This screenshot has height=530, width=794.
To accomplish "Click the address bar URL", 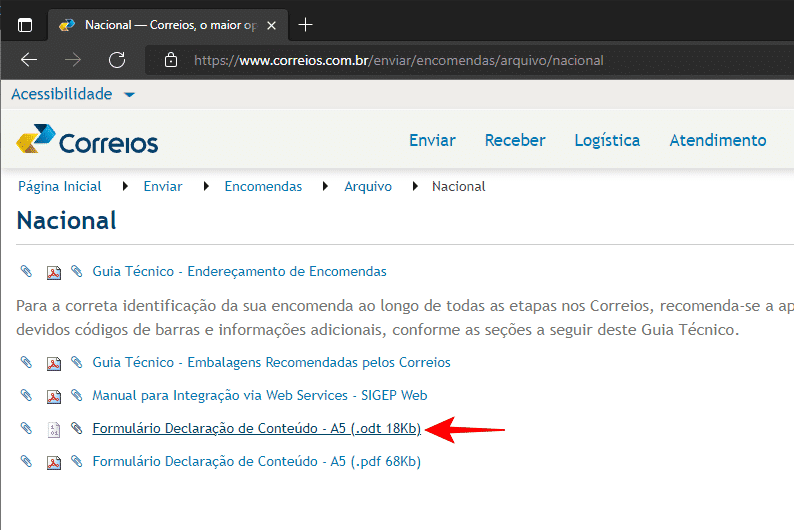I will pos(399,60).
